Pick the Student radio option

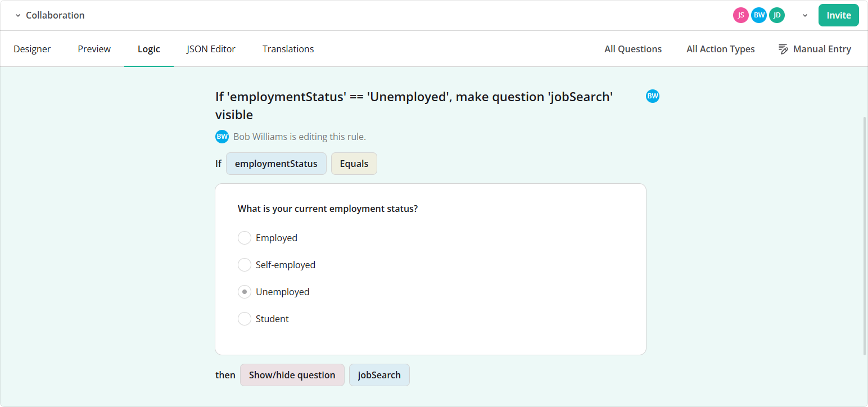(x=245, y=319)
